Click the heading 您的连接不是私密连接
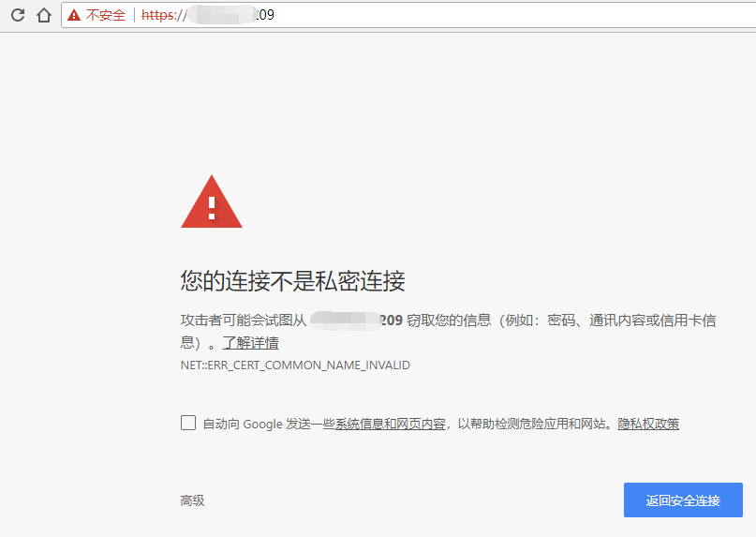The width and height of the screenshot is (756, 537). pos(292,279)
